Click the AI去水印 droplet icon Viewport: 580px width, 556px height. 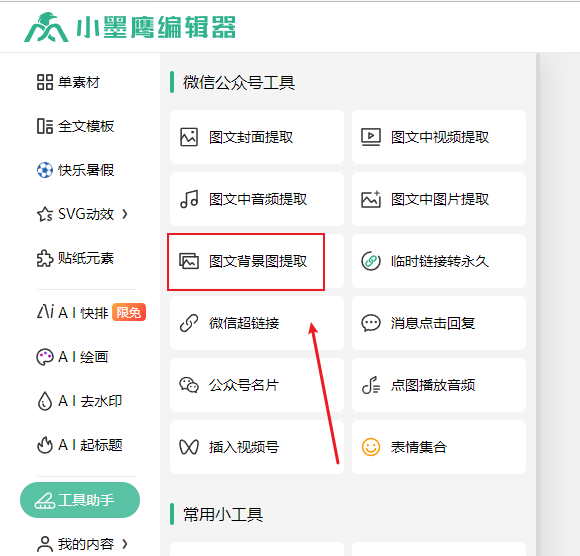tap(45, 401)
